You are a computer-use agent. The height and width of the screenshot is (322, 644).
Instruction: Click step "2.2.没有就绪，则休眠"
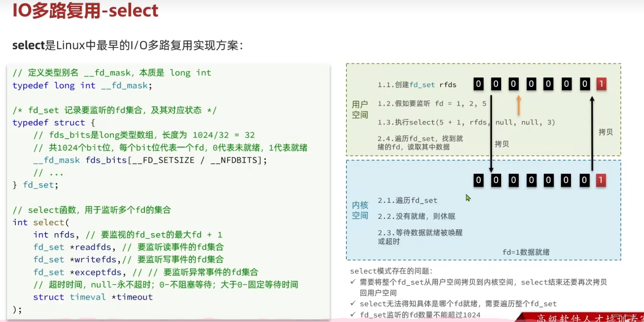[x=416, y=216]
